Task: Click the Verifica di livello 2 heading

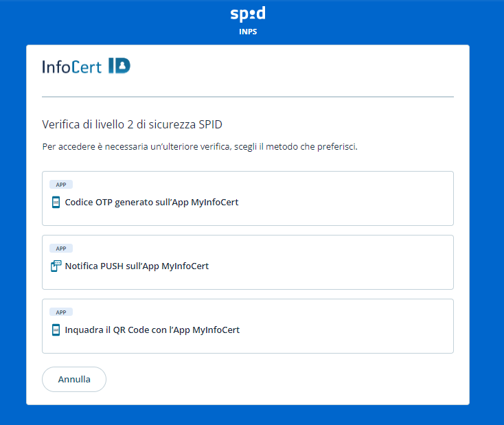Action: coord(132,124)
